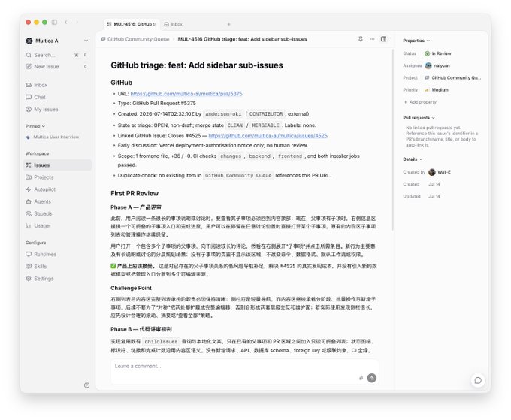Click the Search magnifier icon
The width and height of the screenshot is (511, 420).
click(x=29, y=55)
